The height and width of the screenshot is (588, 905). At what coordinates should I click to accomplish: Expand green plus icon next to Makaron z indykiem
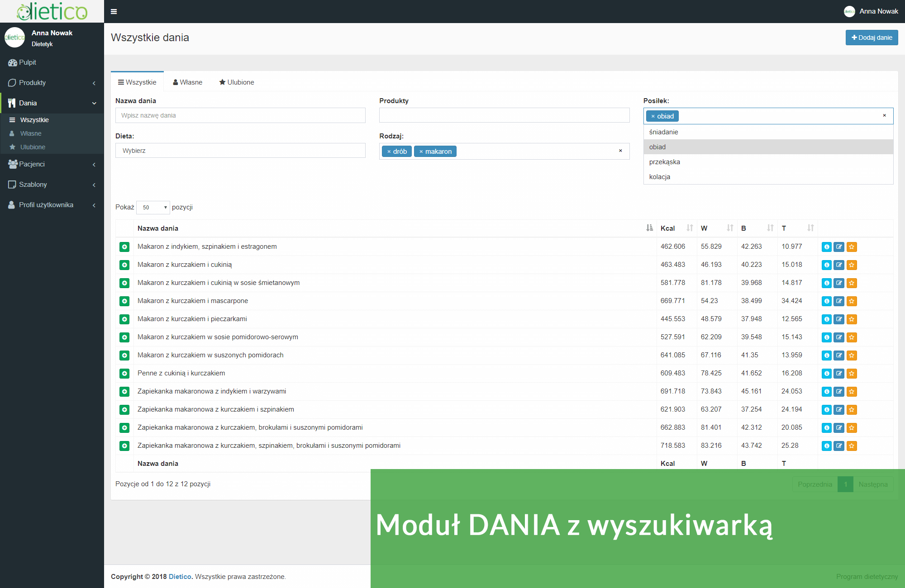pos(124,247)
